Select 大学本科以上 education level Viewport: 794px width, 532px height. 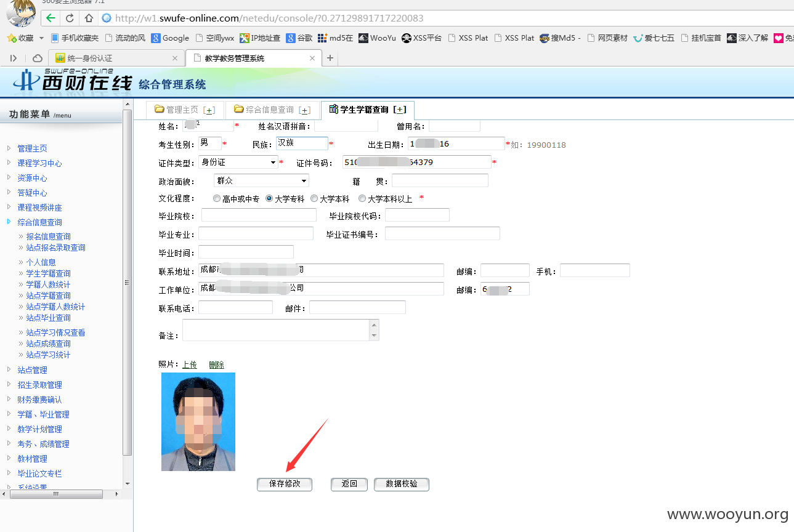pyautogui.click(x=362, y=199)
